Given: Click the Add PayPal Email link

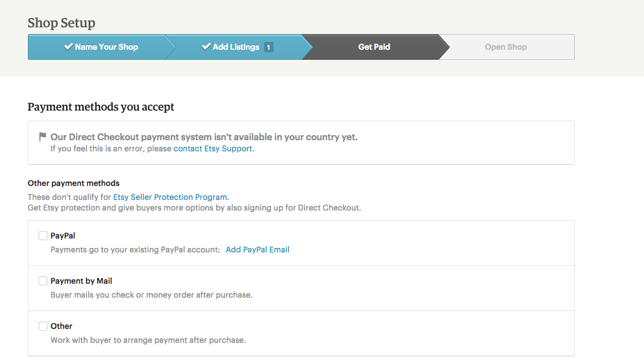Looking at the screenshot, I should pyautogui.click(x=257, y=250).
